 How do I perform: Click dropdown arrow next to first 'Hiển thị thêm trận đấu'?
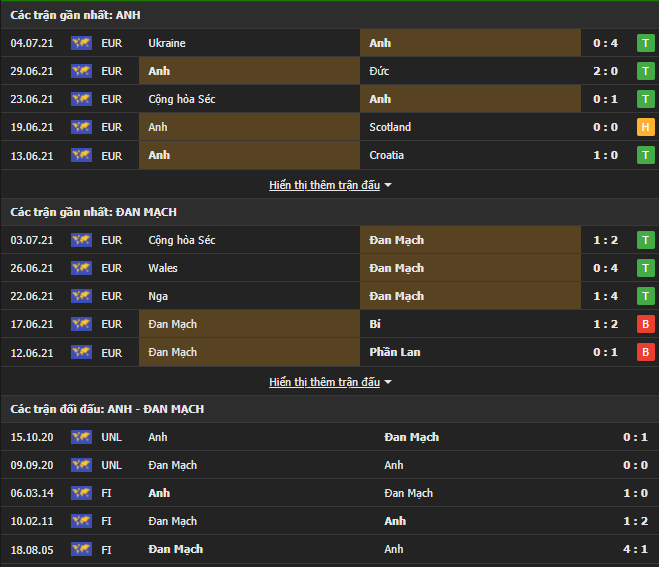[388, 185]
